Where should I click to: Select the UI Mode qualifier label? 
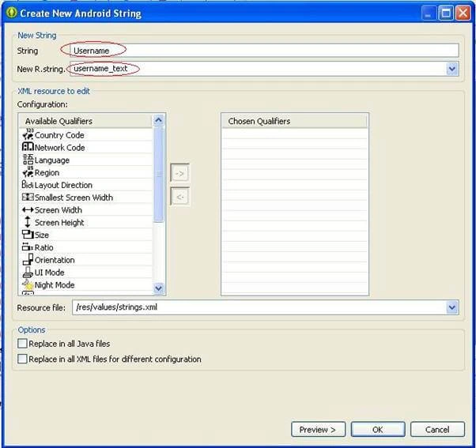(x=50, y=273)
